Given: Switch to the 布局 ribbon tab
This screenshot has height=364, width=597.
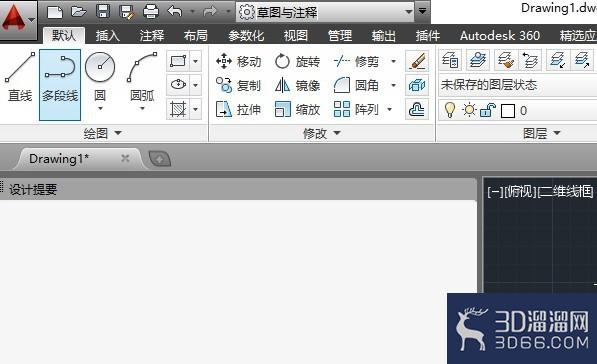Looking at the screenshot, I should pyautogui.click(x=196, y=35).
